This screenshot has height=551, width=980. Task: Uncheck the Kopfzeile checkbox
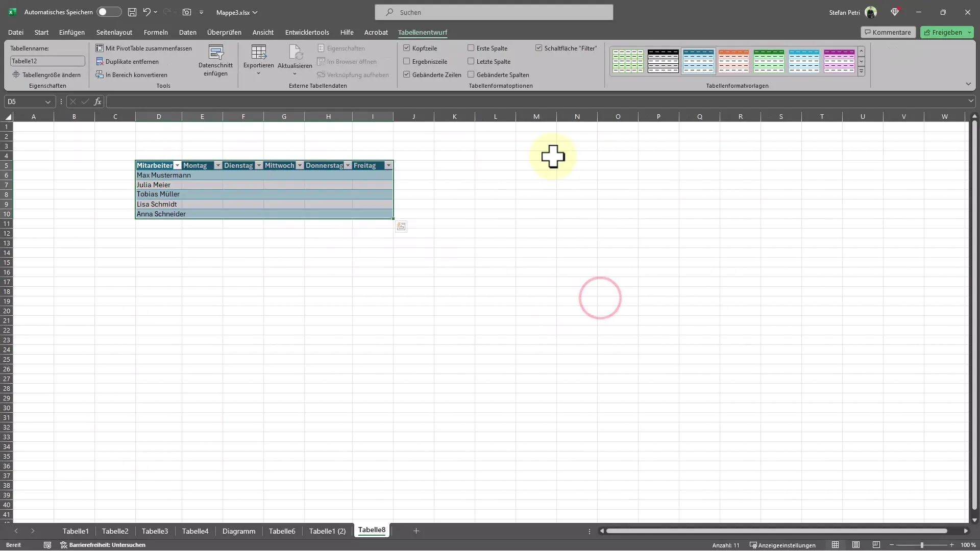[x=407, y=48]
